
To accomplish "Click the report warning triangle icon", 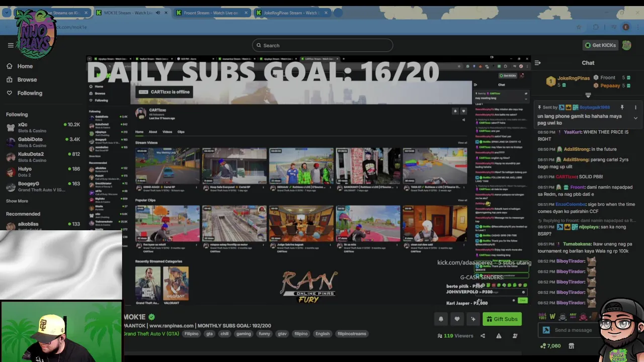I will pyautogui.click(x=499, y=336).
